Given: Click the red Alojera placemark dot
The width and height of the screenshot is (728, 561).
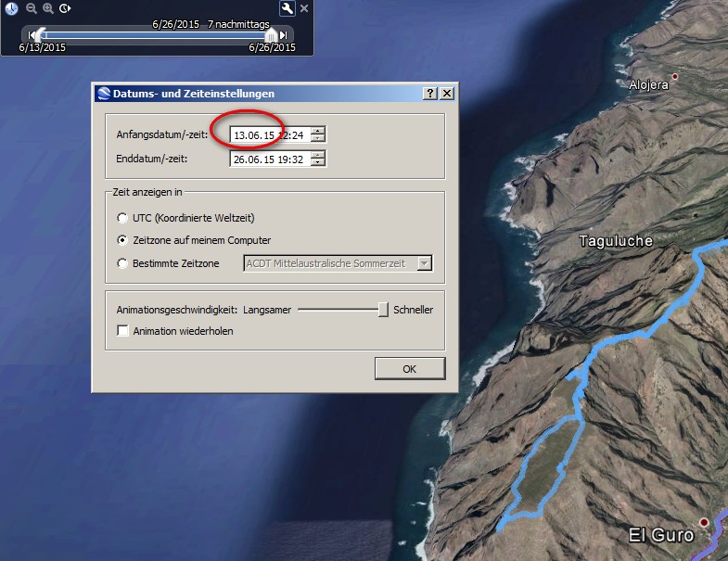Looking at the screenshot, I should 675,76.
